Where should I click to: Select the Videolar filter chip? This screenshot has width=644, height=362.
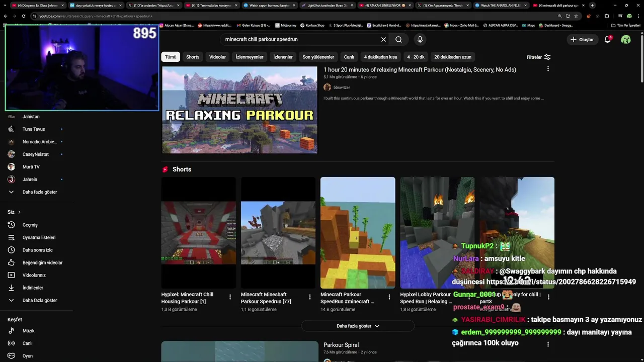click(217, 57)
